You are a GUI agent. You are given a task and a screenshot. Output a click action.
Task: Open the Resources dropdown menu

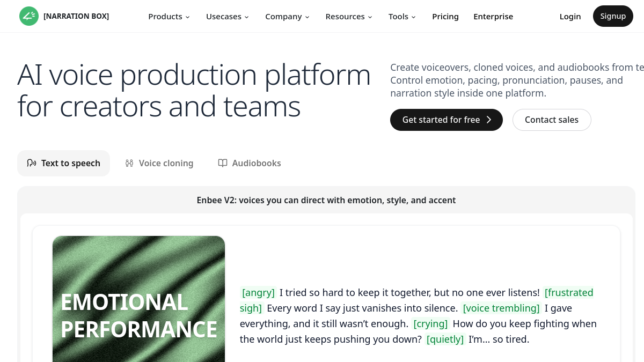[349, 17]
